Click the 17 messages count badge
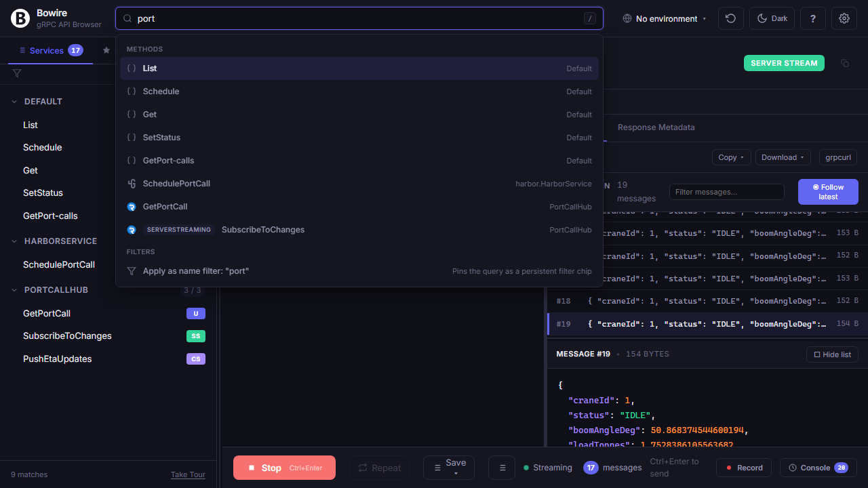 point(591,468)
